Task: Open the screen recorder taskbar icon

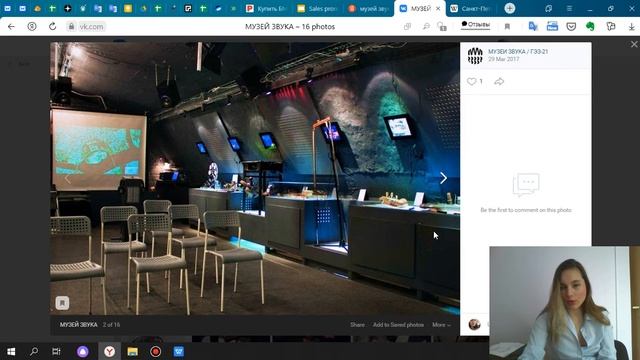Action: click(x=155, y=351)
